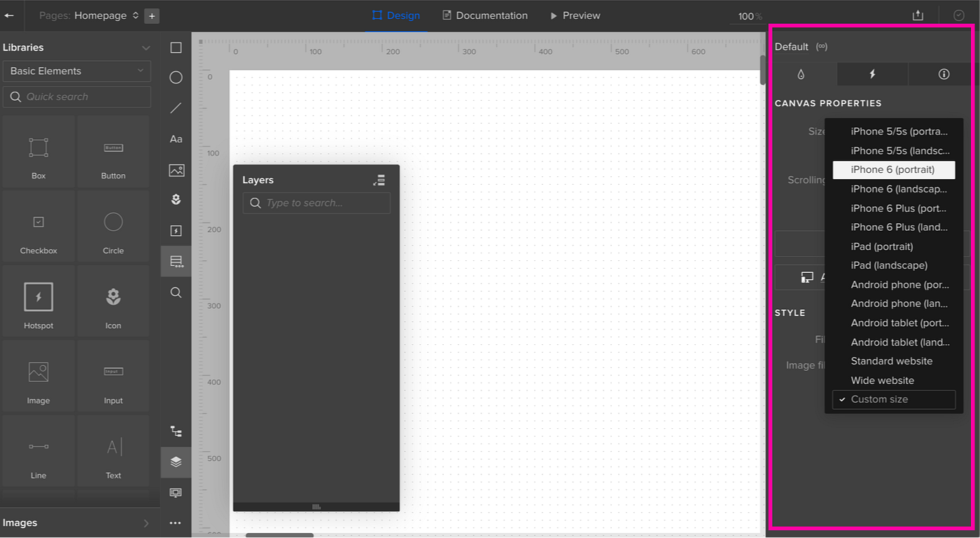Viewport: 980px width, 538px height.
Task: Choose iPhone 6 Plus (landscape) size
Action: click(x=894, y=227)
